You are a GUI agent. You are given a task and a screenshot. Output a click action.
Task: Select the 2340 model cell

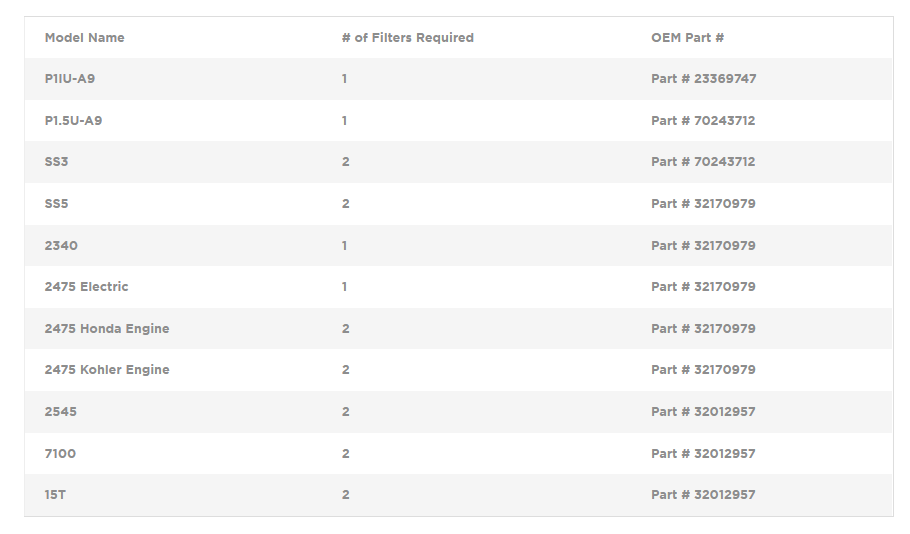61,246
